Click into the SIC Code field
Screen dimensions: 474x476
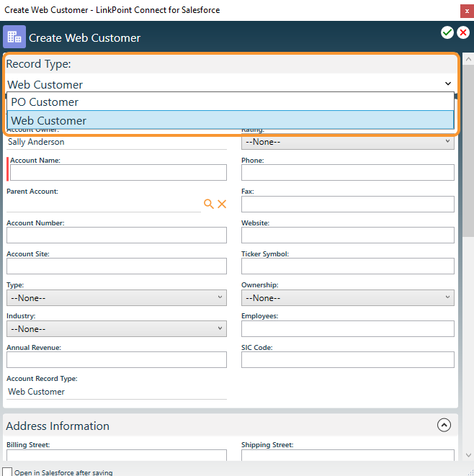[x=348, y=360]
